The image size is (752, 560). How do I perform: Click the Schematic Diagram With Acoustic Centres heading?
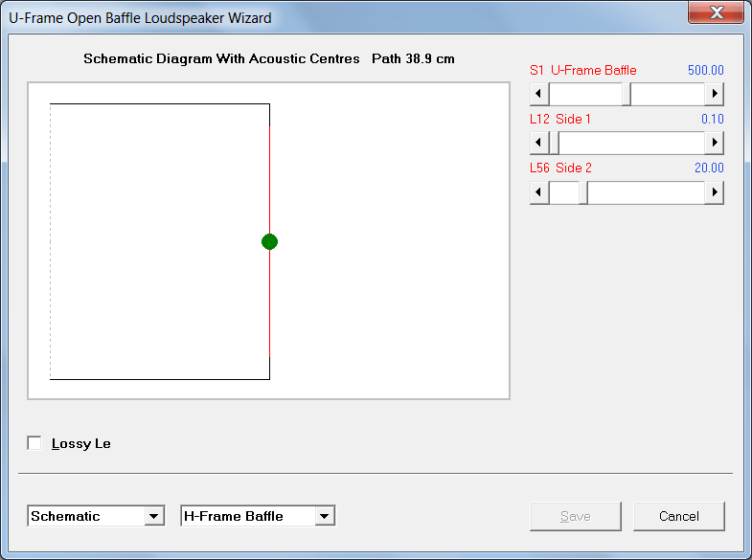(221, 59)
